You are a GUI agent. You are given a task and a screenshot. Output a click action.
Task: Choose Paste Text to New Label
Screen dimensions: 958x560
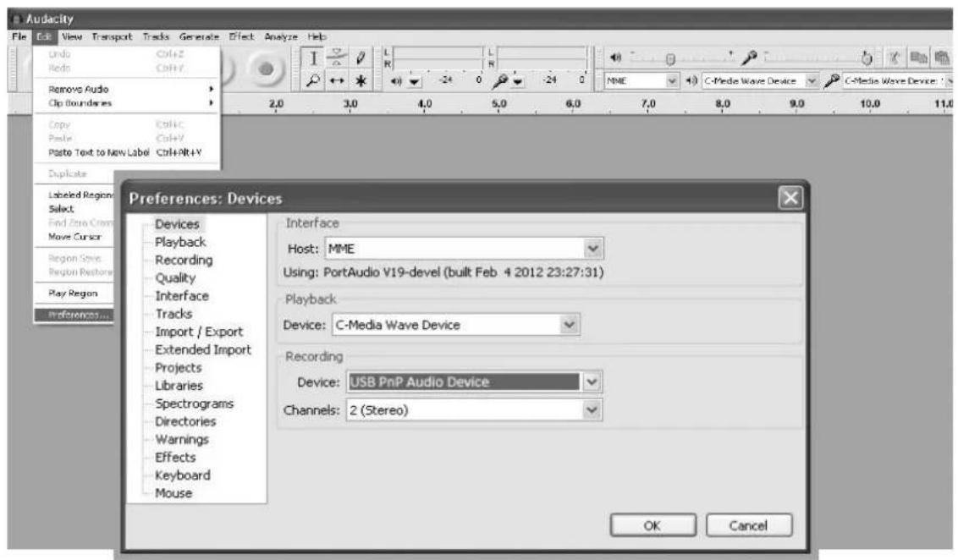coord(126,152)
